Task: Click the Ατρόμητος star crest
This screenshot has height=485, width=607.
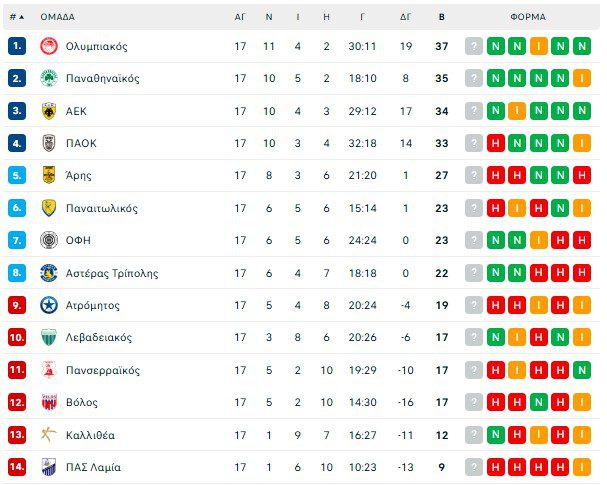Action: (x=47, y=305)
